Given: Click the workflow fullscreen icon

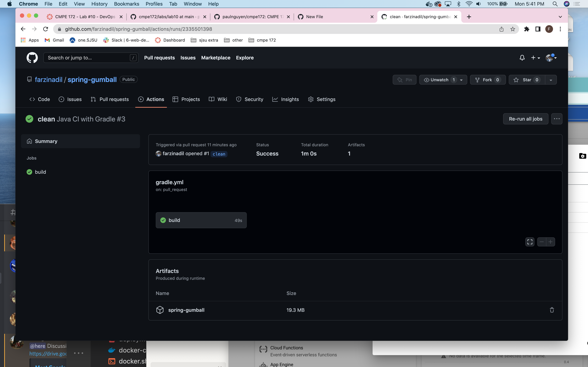Looking at the screenshot, I should [x=530, y=242].
